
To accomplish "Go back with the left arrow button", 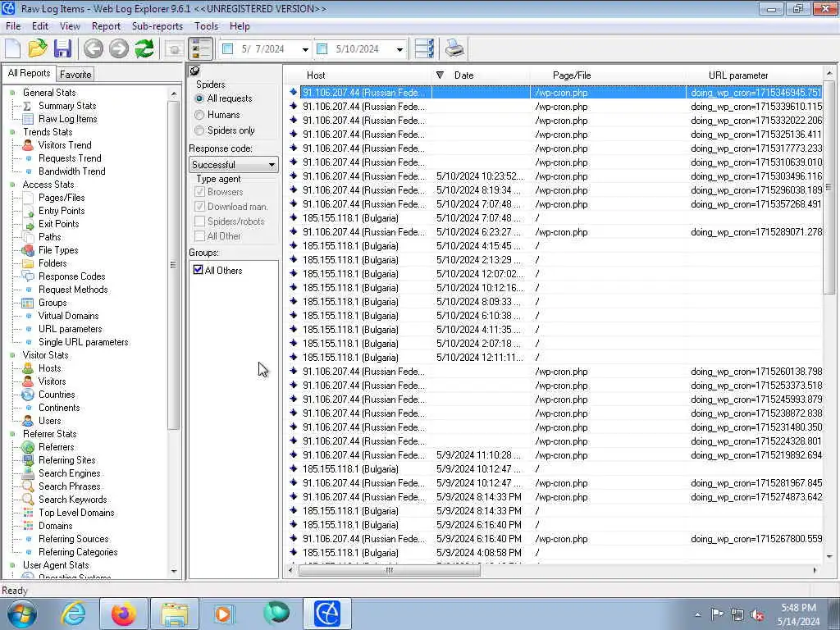I will (94, 48).
